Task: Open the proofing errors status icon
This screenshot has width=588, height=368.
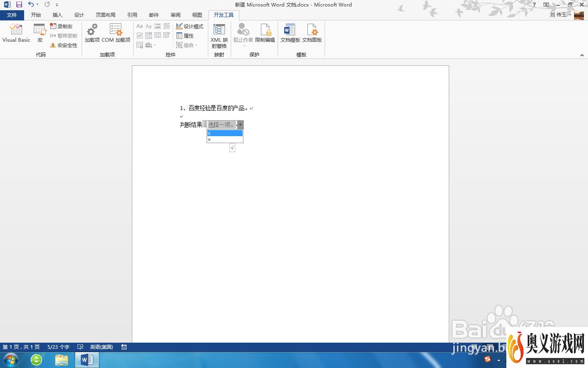Action: (80, 347)
